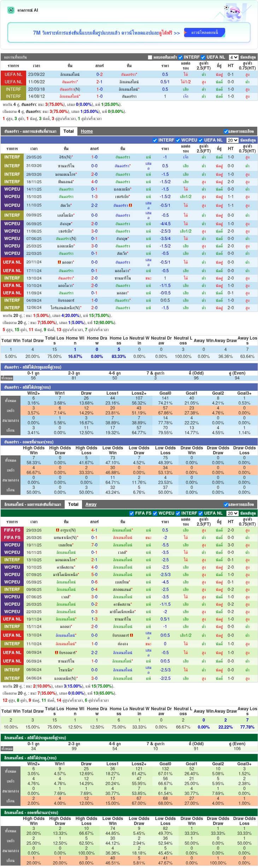
Task: Click the AI prediction icon at top
Action: pos(11,10)
